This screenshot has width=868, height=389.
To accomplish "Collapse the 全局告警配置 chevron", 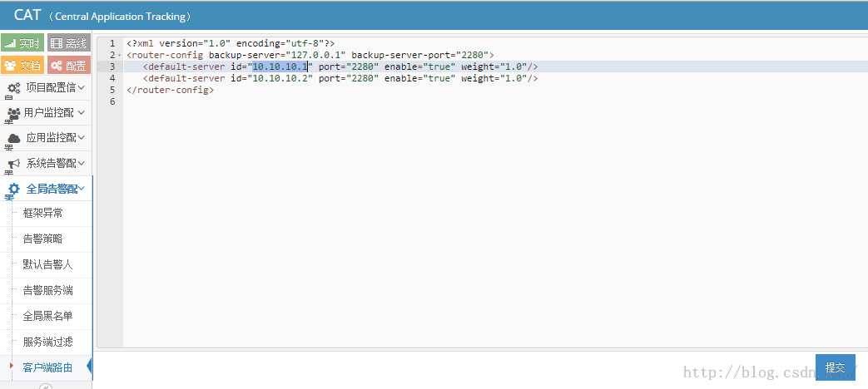I will (x=82, y=189).
